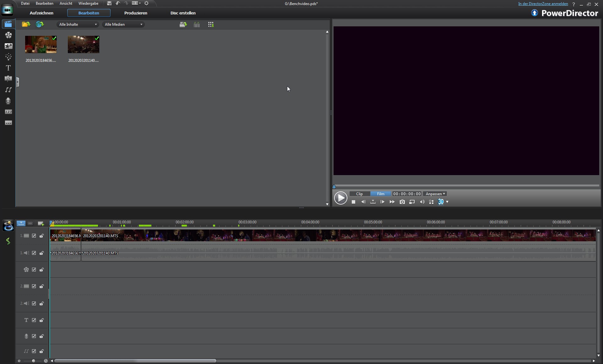Open the Anpassen preview quality dropdown
Viewport: 603px width, 364px height.
coord(435,194)
